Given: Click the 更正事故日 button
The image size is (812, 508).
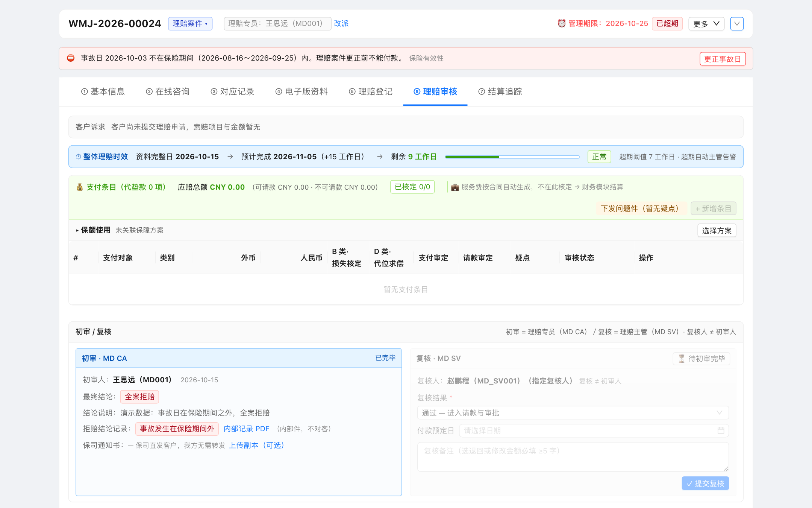Looking at the screenshot, I should click(723, 59).
